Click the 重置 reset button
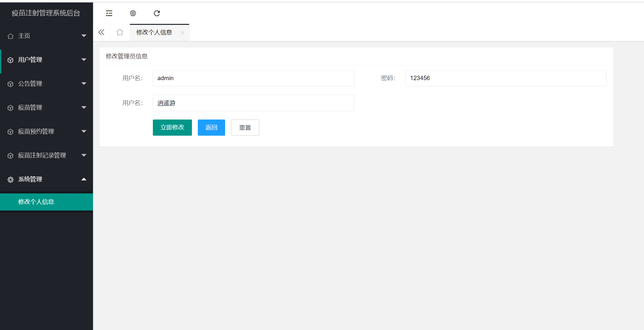 tap(245, 128)
